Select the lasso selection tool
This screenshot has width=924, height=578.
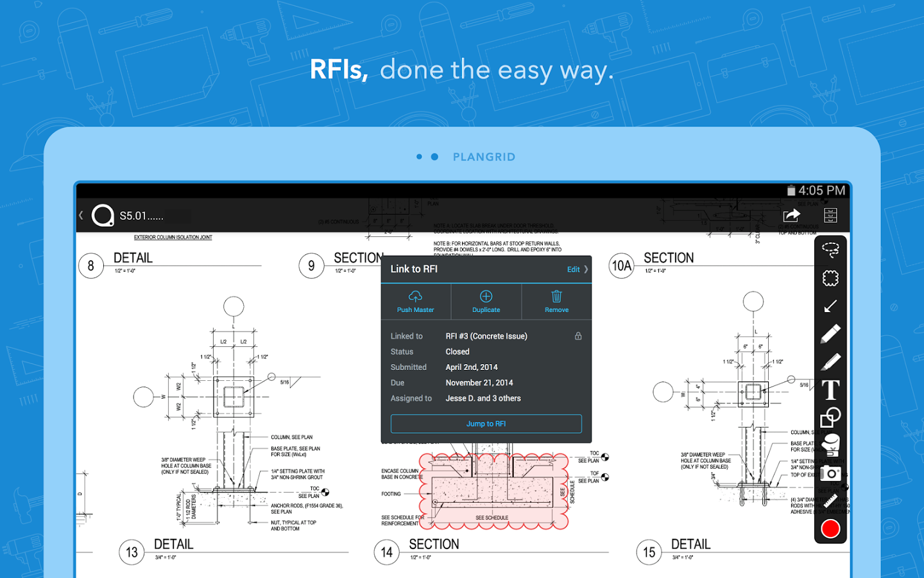[830, 250]
